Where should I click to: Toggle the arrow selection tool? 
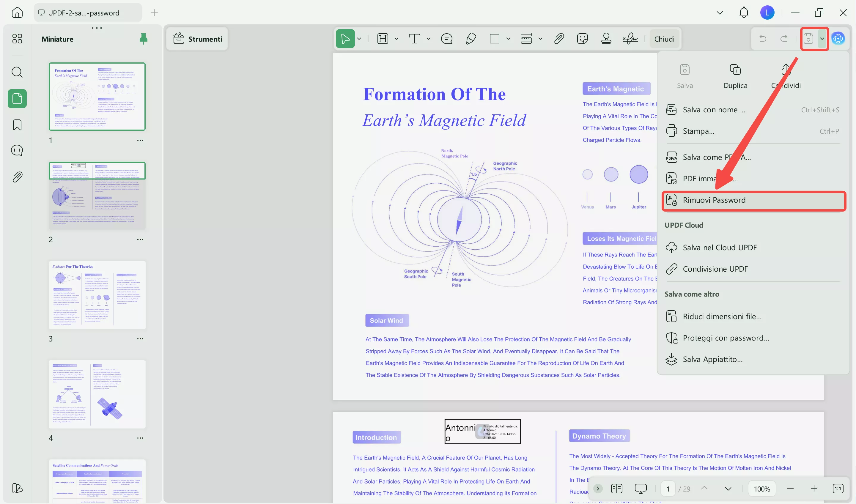pyautogui.click(x=345, y=39)
